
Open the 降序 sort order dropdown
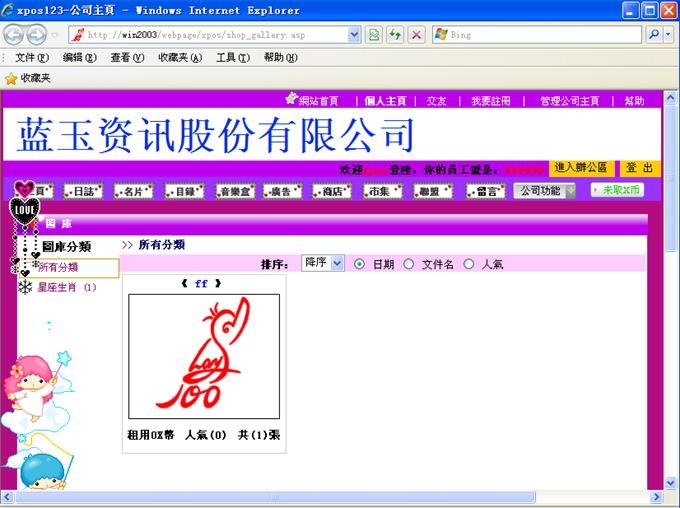pyautogui.click(x=323, y=263)
